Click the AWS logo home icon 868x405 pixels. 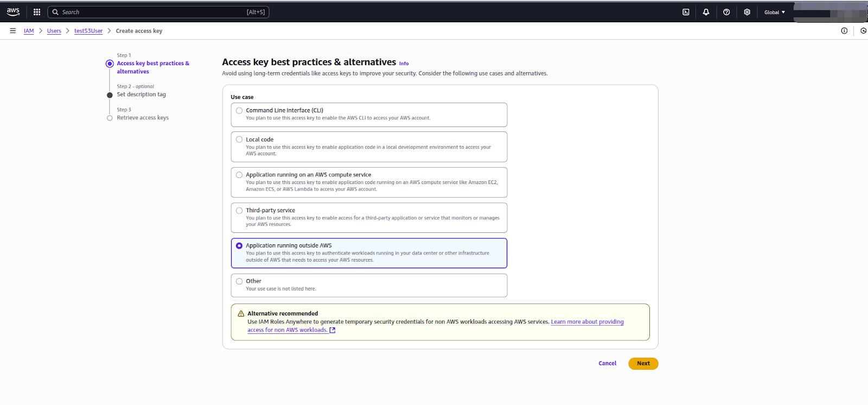(x=13, y=11)
